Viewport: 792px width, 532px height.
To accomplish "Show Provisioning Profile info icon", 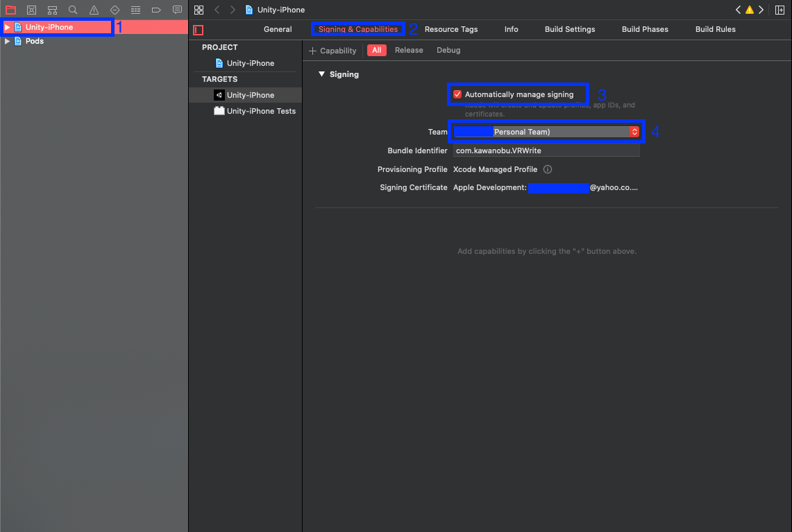I will (548, 170).
